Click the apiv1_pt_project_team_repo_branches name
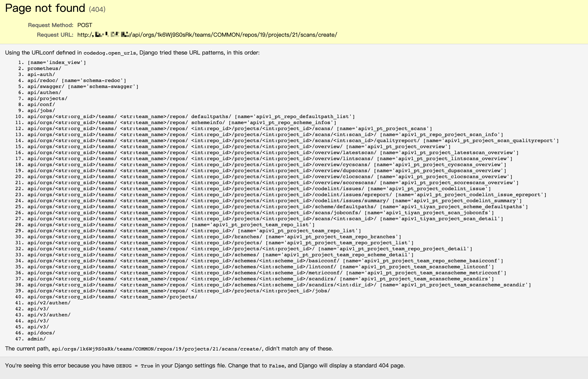 (x=341, y=237)
